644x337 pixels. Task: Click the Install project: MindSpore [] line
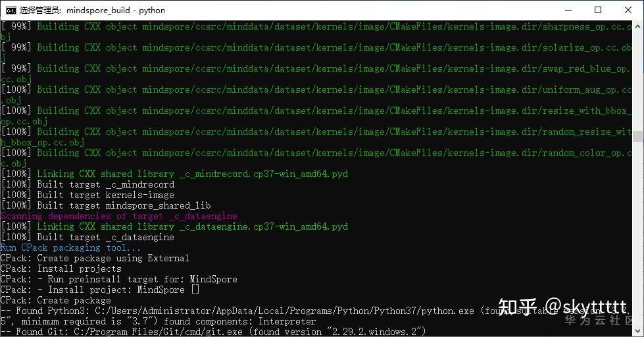click(x=100, y=290)
